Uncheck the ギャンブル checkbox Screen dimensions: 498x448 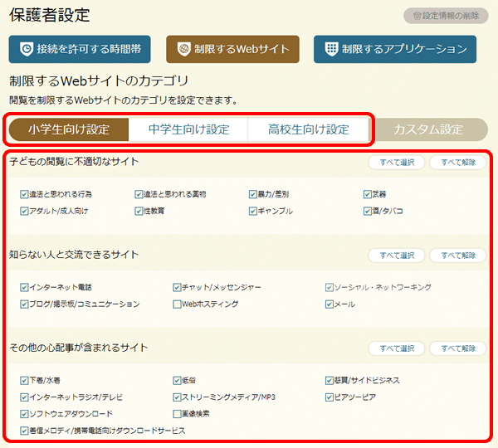pos(253,212)
